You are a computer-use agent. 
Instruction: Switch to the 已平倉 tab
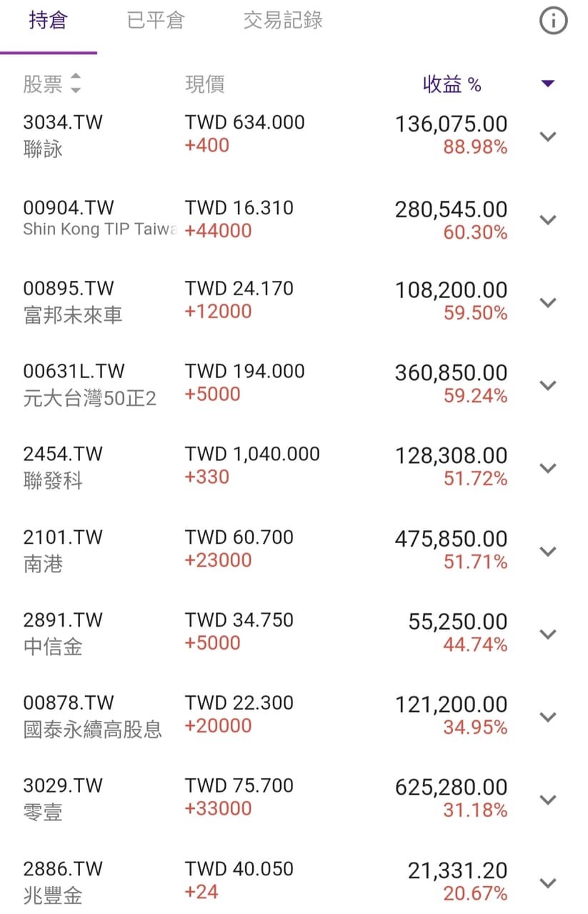coord(156,20)
